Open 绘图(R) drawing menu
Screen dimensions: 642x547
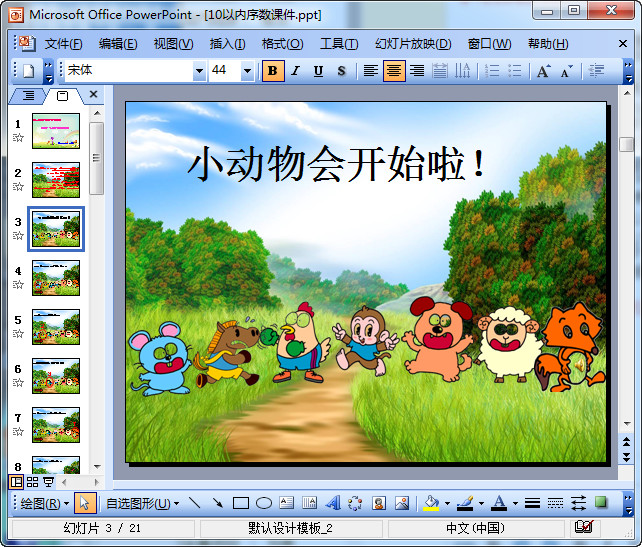[x=44, y=503]
